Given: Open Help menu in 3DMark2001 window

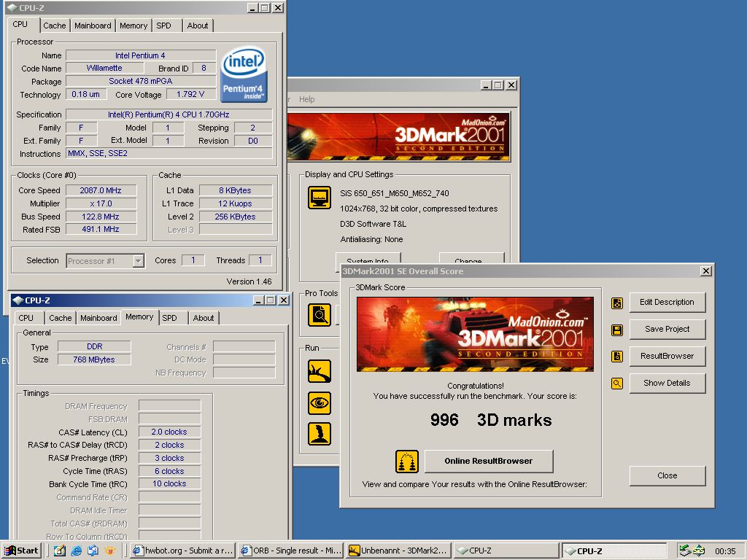Looking at the screenshot, I should (x=307, y=99).
